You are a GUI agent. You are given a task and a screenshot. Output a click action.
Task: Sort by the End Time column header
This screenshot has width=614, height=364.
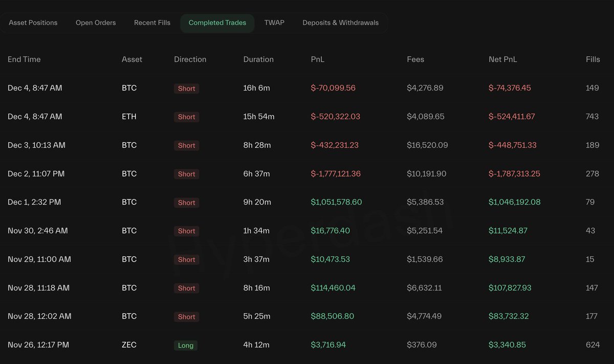coord(24,59)
